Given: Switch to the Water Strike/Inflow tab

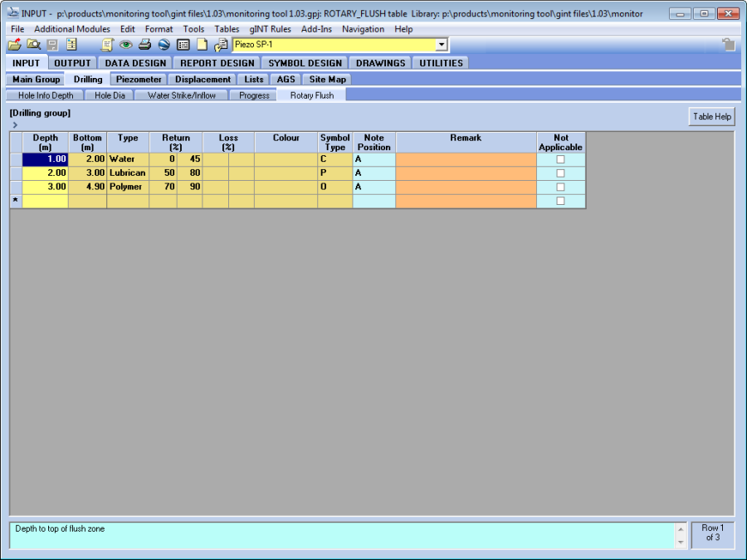Looking at the screenshot, I should tap(181, 95).
